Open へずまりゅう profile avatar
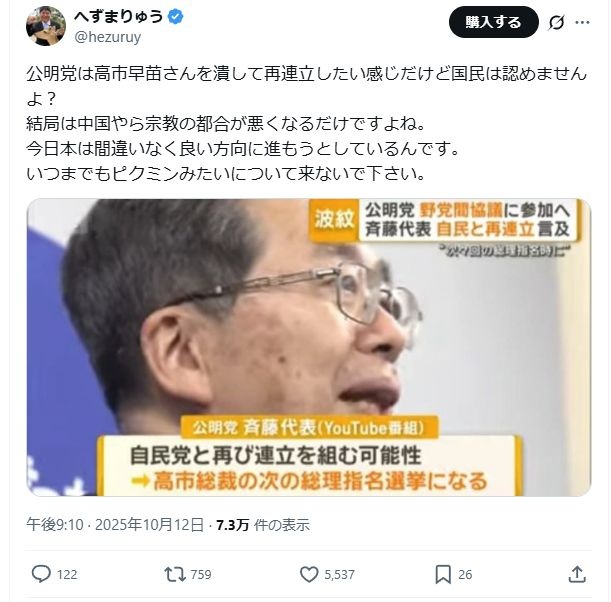The image size is (611, 602). click(x=46, y=26)
